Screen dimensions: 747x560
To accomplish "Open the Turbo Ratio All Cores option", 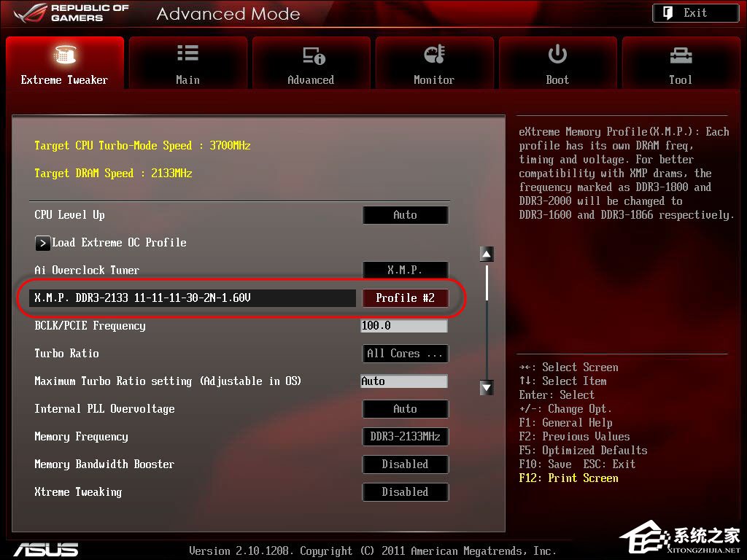I will (x=405, y=354).
